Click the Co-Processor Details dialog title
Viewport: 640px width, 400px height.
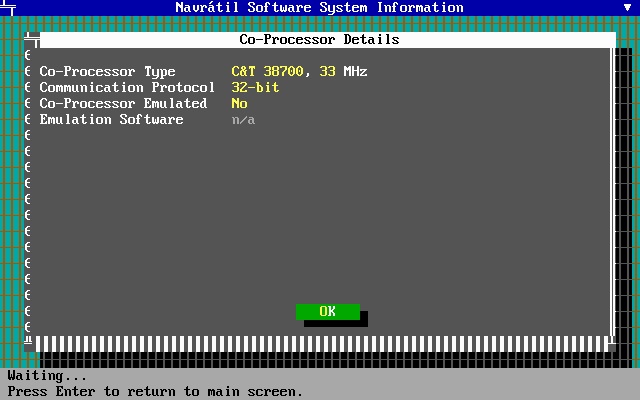tap(319, 40)
